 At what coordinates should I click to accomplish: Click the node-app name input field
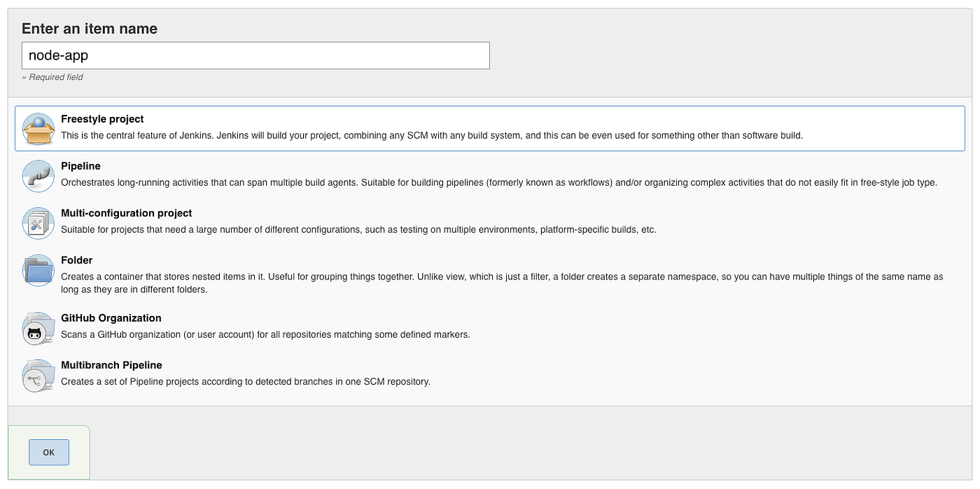point(255,55)
